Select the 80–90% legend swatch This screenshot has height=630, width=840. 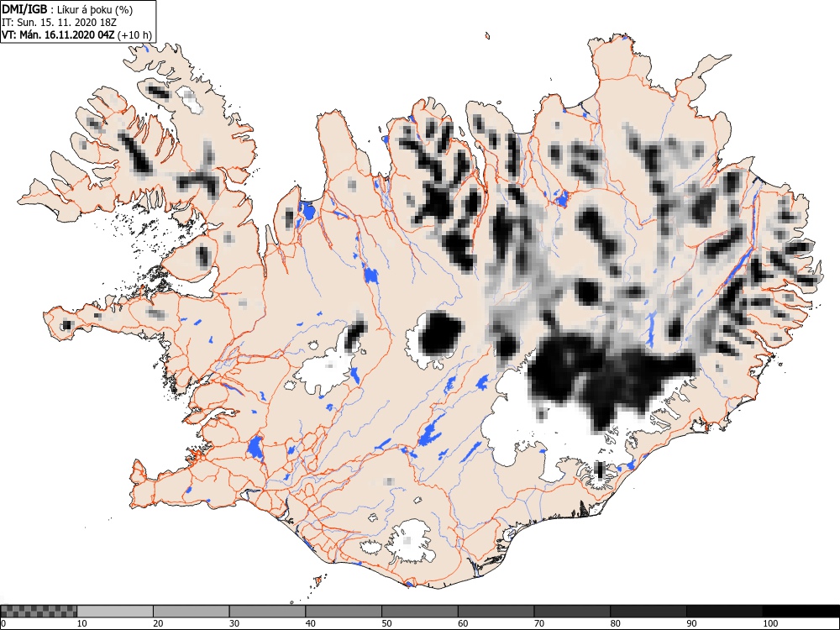pyautogui.click(x=648, y=612)
